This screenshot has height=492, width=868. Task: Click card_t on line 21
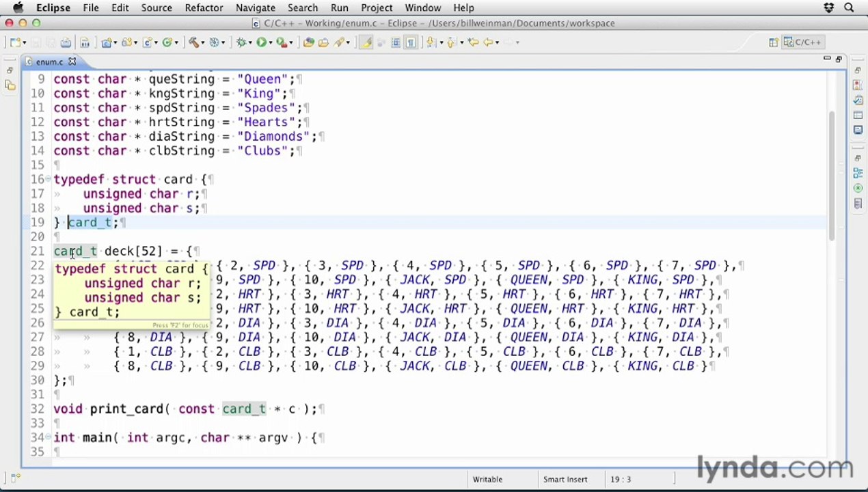coord(75,251)
